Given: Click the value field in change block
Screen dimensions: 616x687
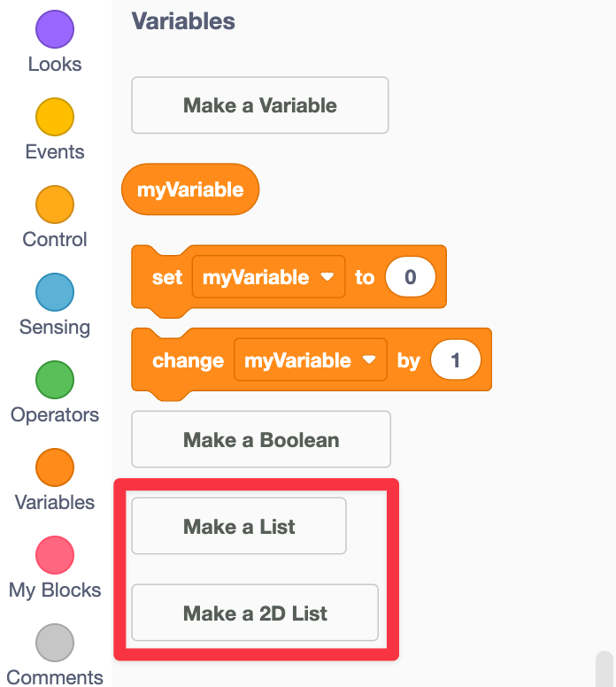Looking at the screenshot, I should (456, 360).
